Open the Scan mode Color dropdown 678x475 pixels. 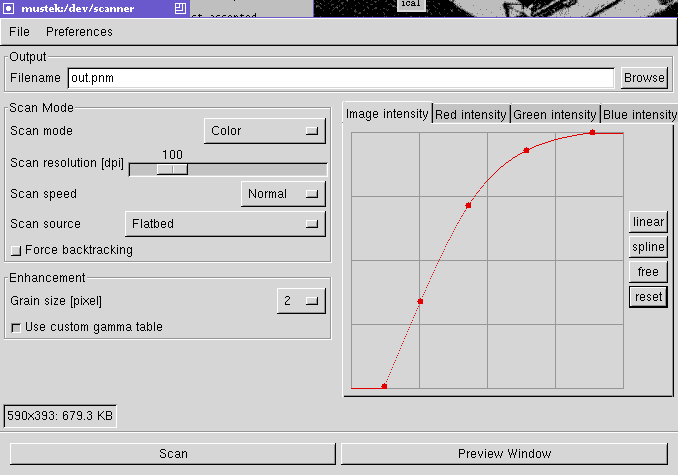[x=265, y=131]
